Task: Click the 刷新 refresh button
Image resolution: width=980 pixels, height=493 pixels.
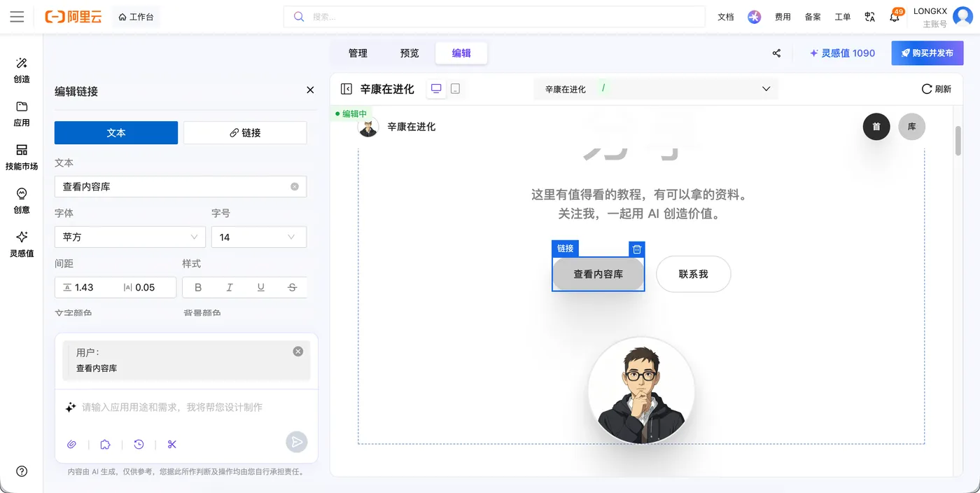Action: [937, 89]
